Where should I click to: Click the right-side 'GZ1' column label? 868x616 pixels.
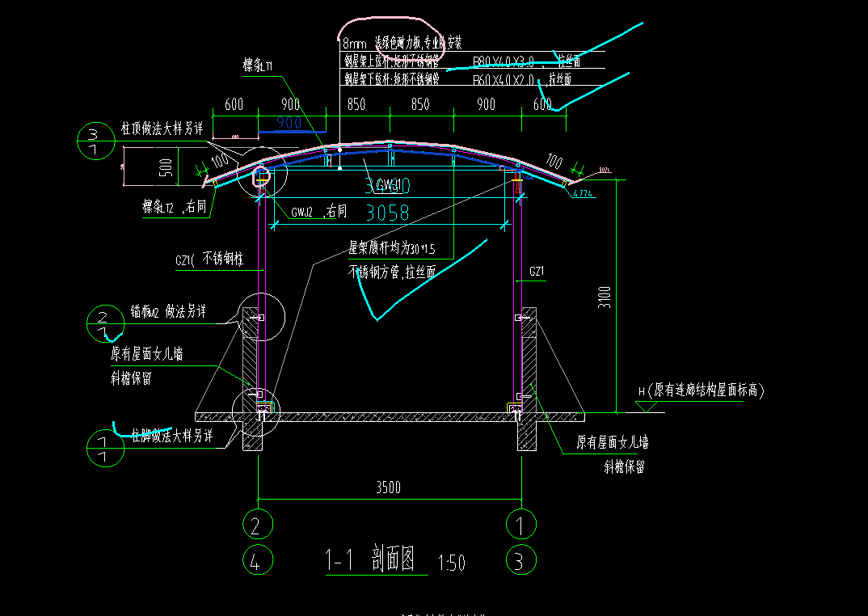[x=537, y=272]
